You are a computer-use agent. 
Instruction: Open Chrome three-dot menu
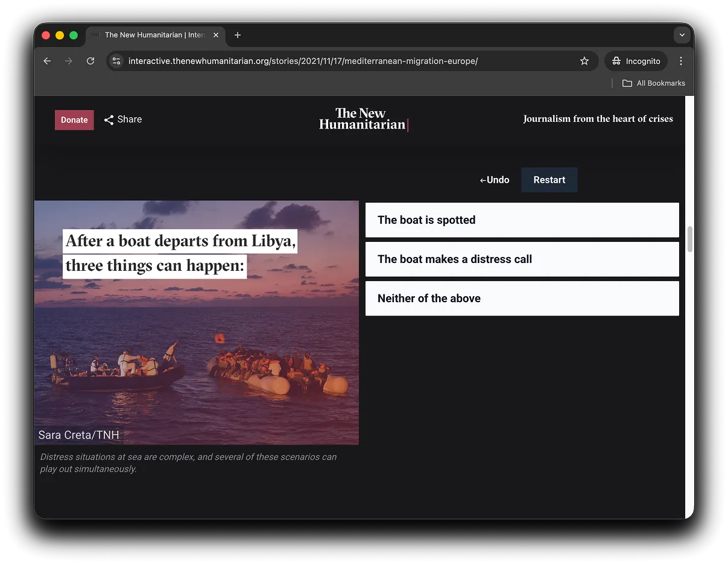[681, 61]
